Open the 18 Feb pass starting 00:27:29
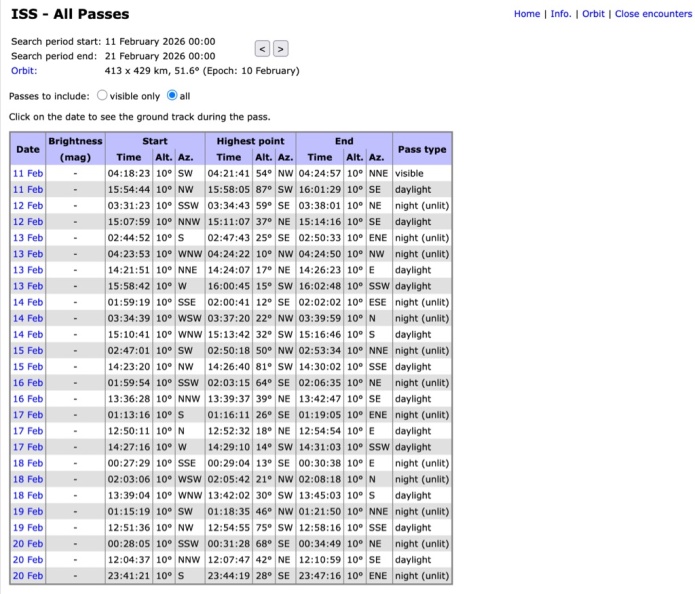This screenshot has height=594, width=695. [x=27, y=463]
